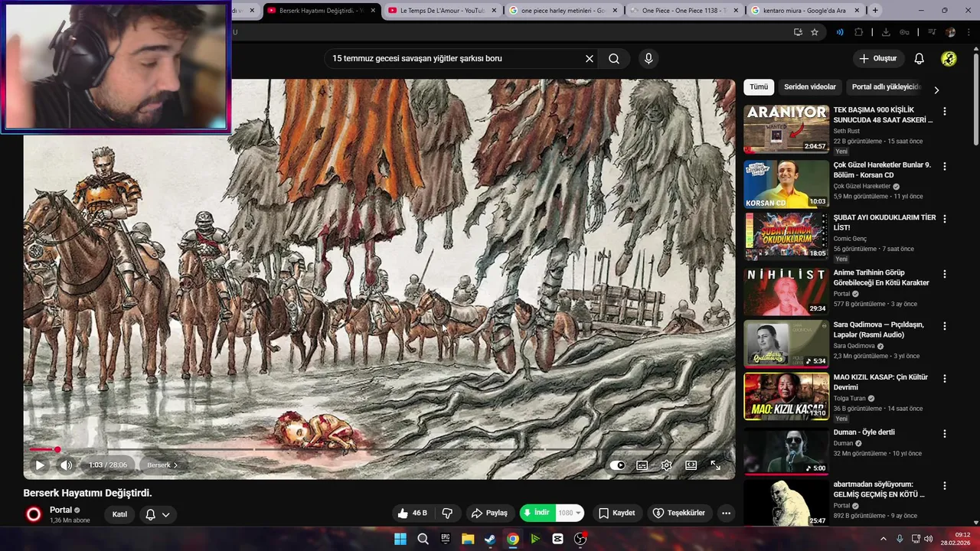
Task: Open YouTube account avatar menu
Action: (949, 58)
